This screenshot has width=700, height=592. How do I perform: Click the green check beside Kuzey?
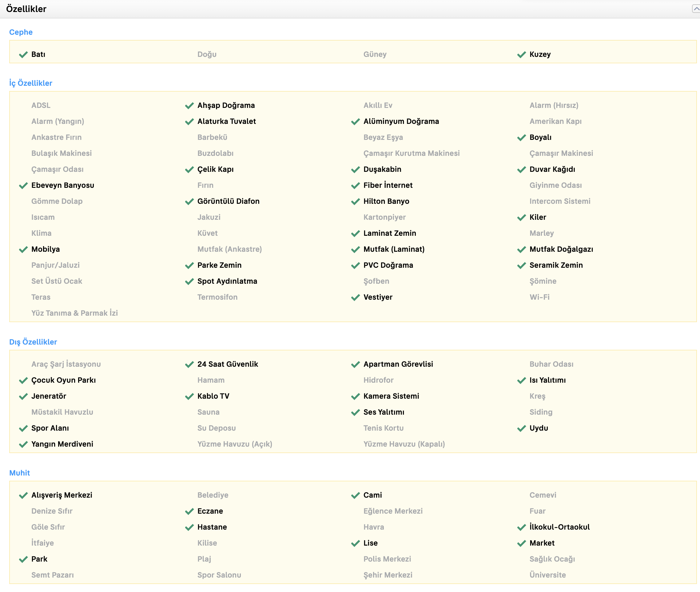(521, 55)
